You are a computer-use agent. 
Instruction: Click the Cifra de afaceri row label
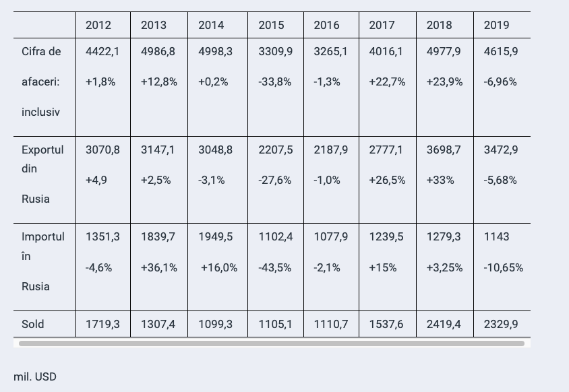click(x=41, y=81)
